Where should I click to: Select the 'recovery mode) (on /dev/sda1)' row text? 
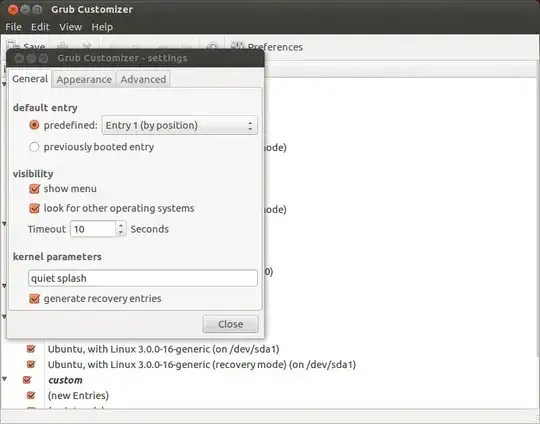click(x=201, y=364)
